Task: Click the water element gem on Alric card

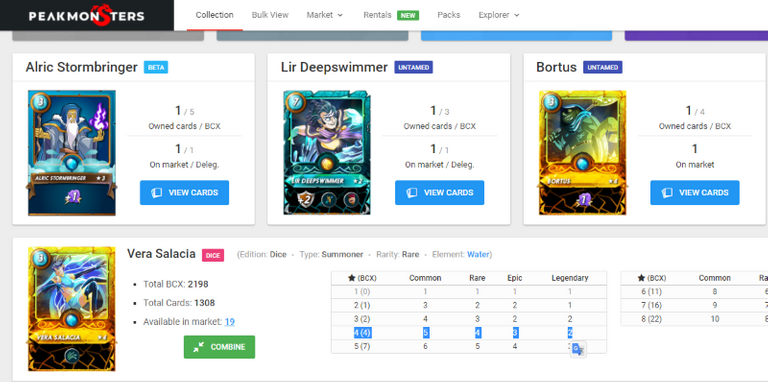Action: [x=72, y=164]
